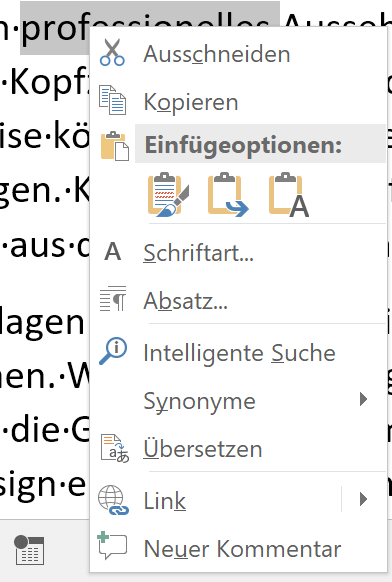Image resolution: width=392 pixels, height=582 pixels.
Task: Expand the Link submenu arrow
Action: click(x=363, y=499)
